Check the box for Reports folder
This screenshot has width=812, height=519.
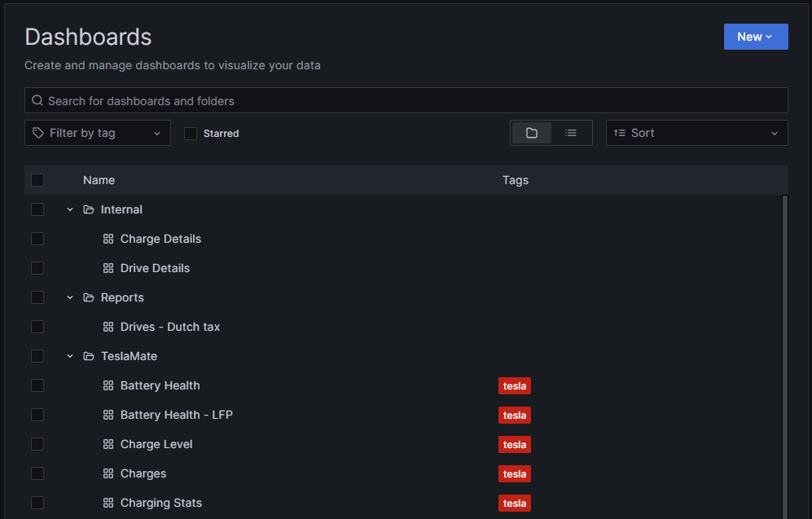point(37,297)
